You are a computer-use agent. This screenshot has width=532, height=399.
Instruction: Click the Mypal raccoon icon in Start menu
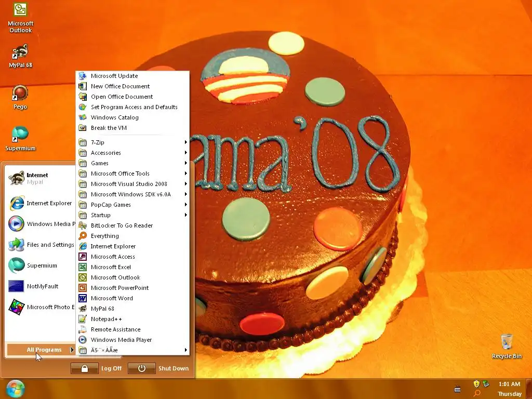coord(16,178)
